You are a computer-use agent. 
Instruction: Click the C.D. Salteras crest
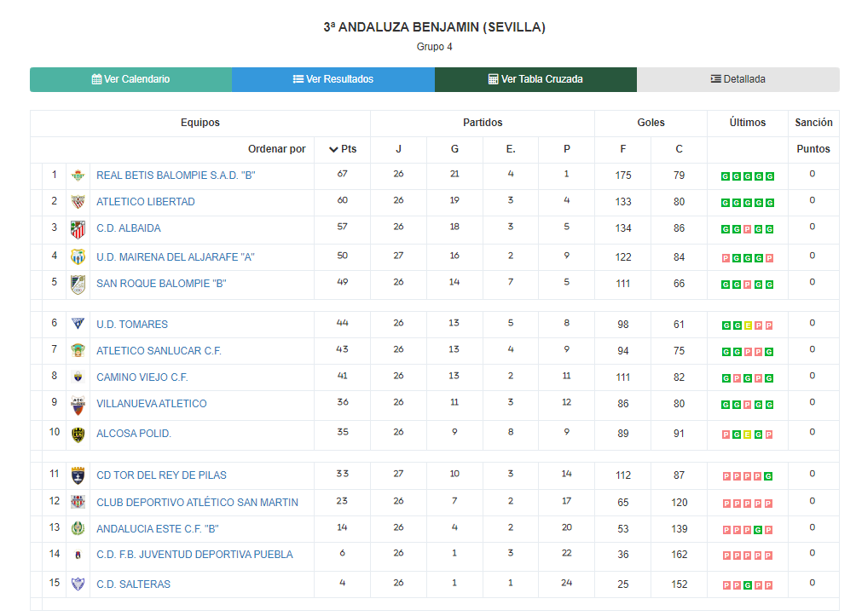pyautogui.click(x=78, y=584)
